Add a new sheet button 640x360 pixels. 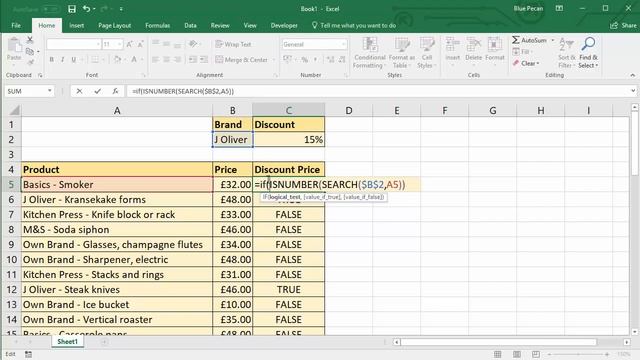coord(104,342)
